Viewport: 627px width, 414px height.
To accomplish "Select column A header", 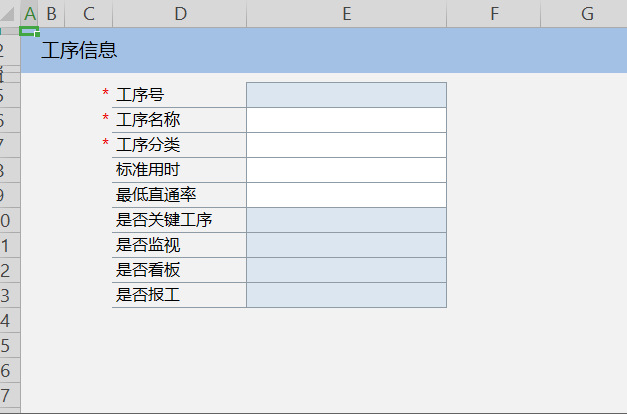I will [x=30, y=14].
